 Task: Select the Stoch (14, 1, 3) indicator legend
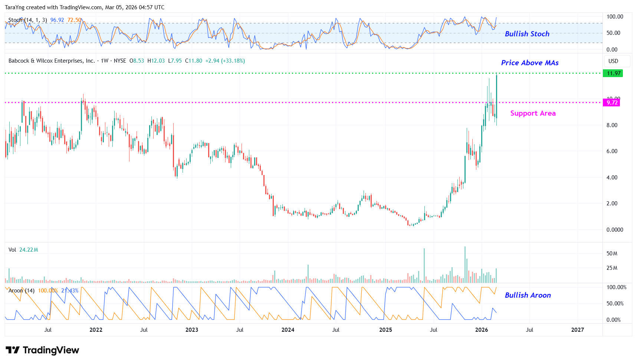(x=27, y=20)
